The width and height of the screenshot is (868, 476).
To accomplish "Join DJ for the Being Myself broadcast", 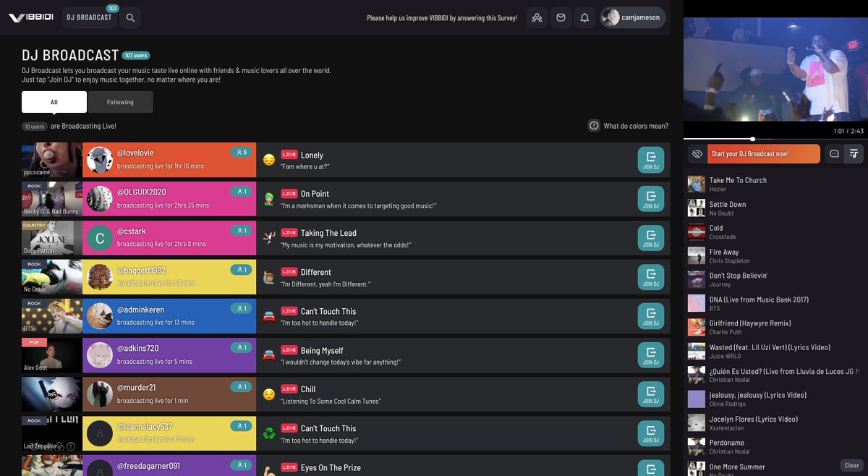I will [x=651, y=355].
